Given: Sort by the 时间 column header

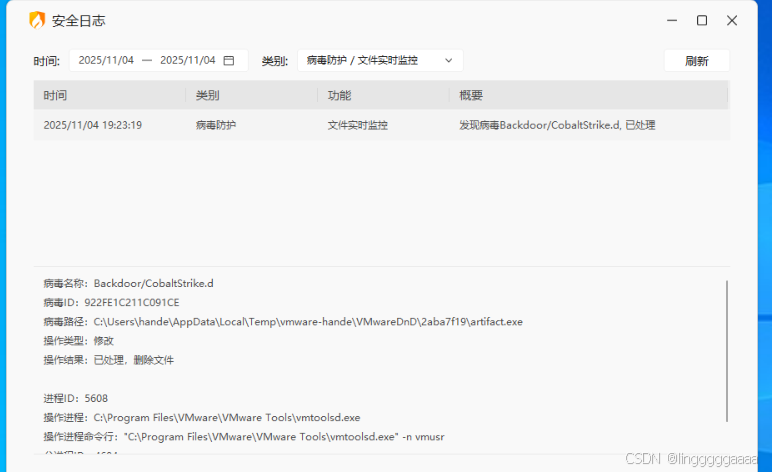Looking at the screenshot, I should click(55, 95).
